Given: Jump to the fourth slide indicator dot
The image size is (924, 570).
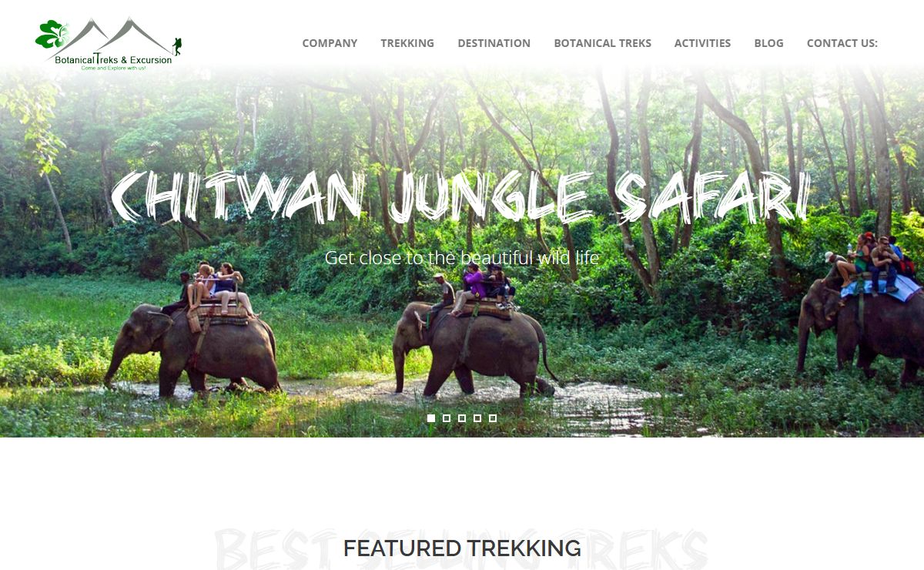Looking at the screenshot, I should (477, 418).
